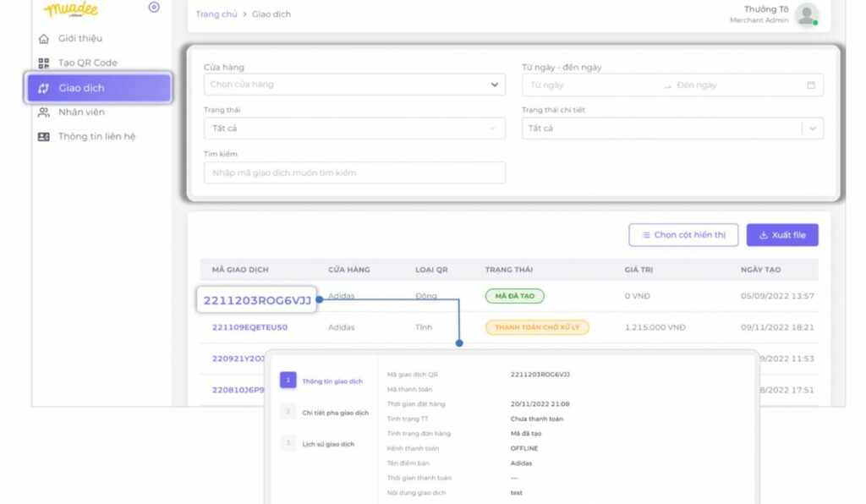The height and width of the screenshot is (504, 866).
Task: Click the Trang chủ breadcrumb link
Action: 216,14
